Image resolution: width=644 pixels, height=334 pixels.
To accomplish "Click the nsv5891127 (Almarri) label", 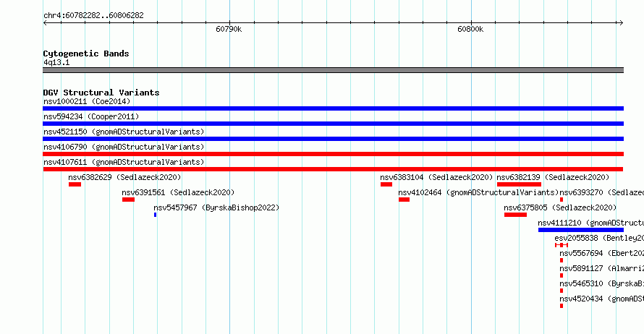I will coord(602,268).
